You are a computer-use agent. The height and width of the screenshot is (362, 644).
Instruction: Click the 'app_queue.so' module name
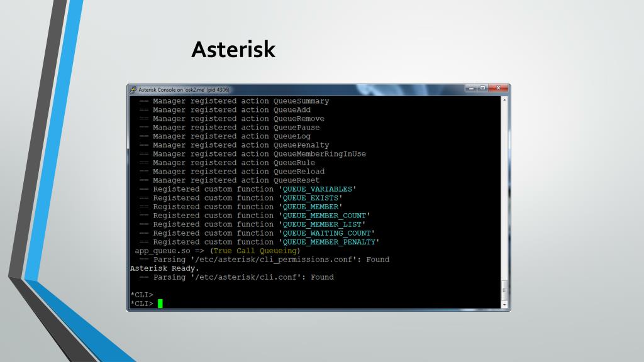pos(162,251)
